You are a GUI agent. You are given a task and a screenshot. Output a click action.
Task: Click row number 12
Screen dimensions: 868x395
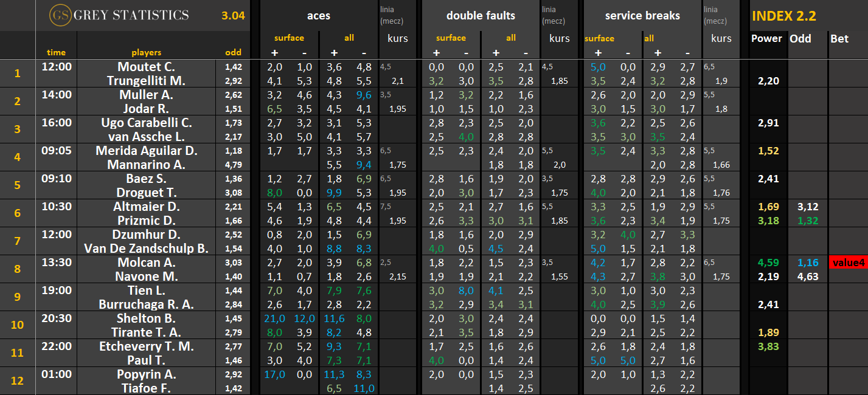point(17,381)
